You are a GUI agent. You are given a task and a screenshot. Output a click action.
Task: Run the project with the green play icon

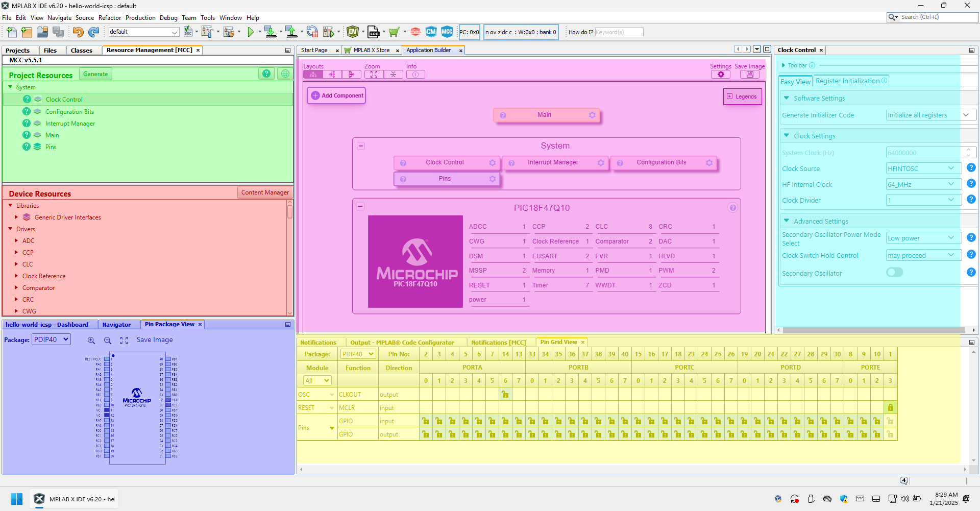pyautogui.click(x=251, y=32)
